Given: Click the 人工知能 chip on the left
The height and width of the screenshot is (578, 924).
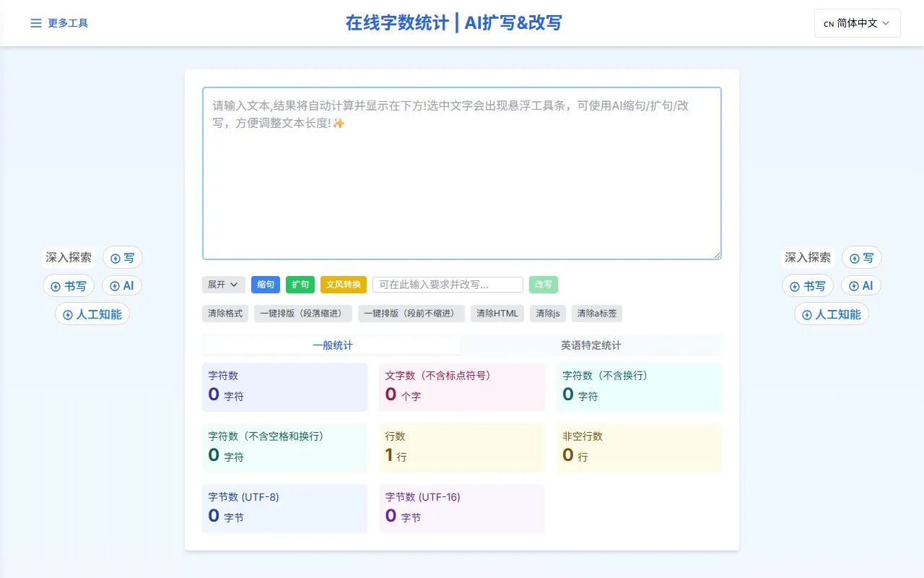Looking at the screenshot, I should click(x=92, y=314).
